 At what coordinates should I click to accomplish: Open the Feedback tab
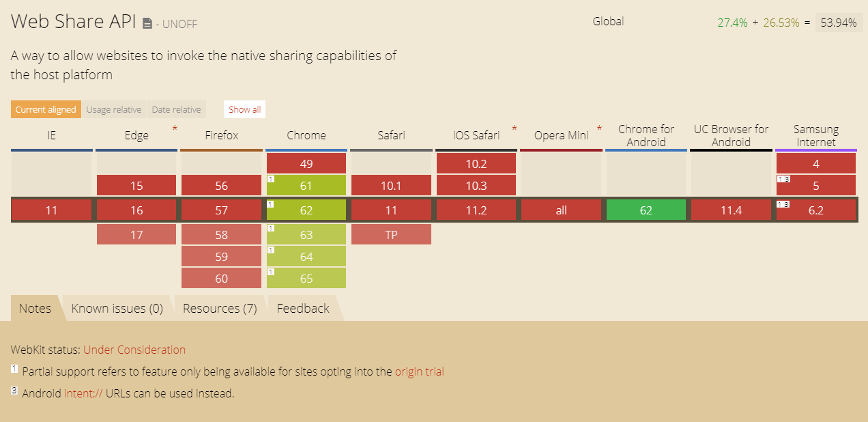(x=302, y=308)
